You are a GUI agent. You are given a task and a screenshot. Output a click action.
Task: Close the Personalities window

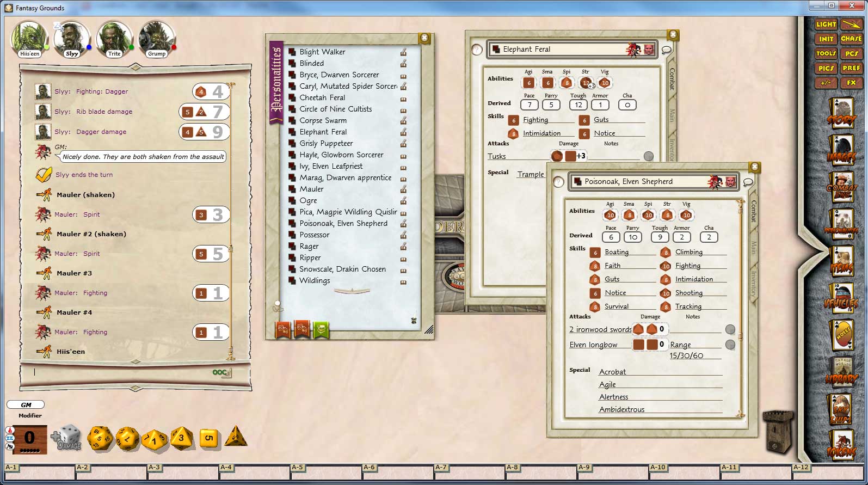[x=424, y=38]
